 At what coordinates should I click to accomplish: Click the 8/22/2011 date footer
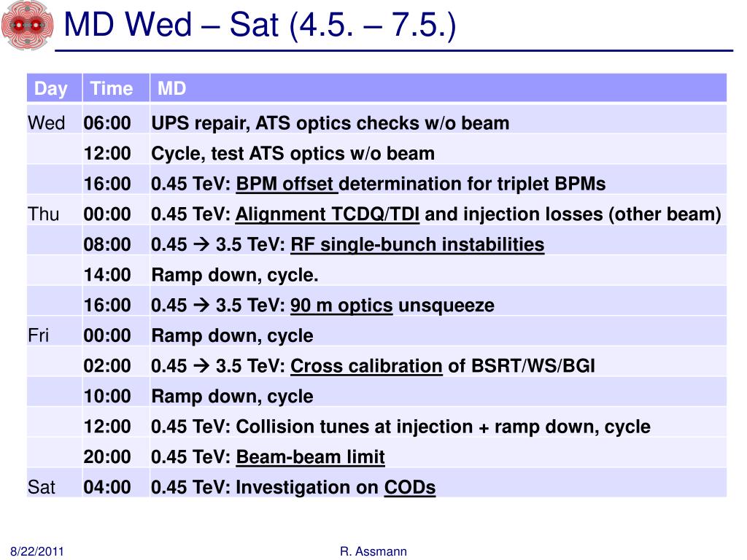coord(36,551)
